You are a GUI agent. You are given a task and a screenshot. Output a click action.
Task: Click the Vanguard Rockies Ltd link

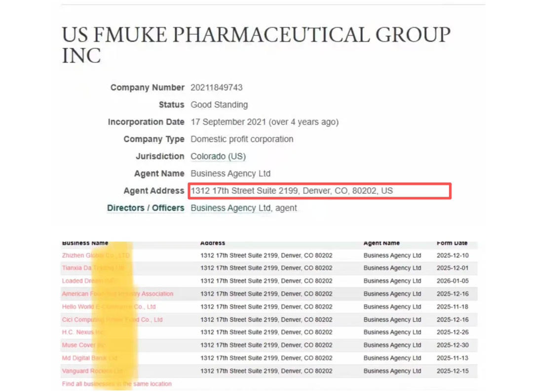92,371
